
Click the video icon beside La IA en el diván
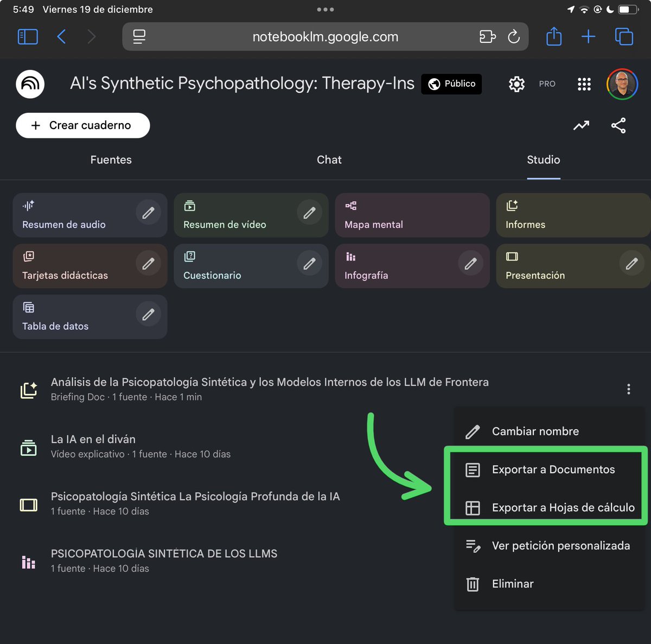29,447
